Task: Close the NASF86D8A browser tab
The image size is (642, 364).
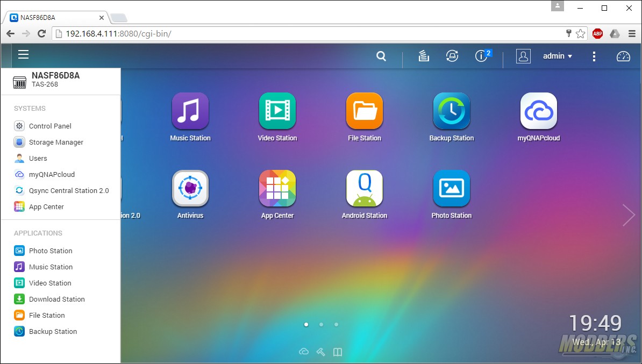Action: [x=102, y=18]
